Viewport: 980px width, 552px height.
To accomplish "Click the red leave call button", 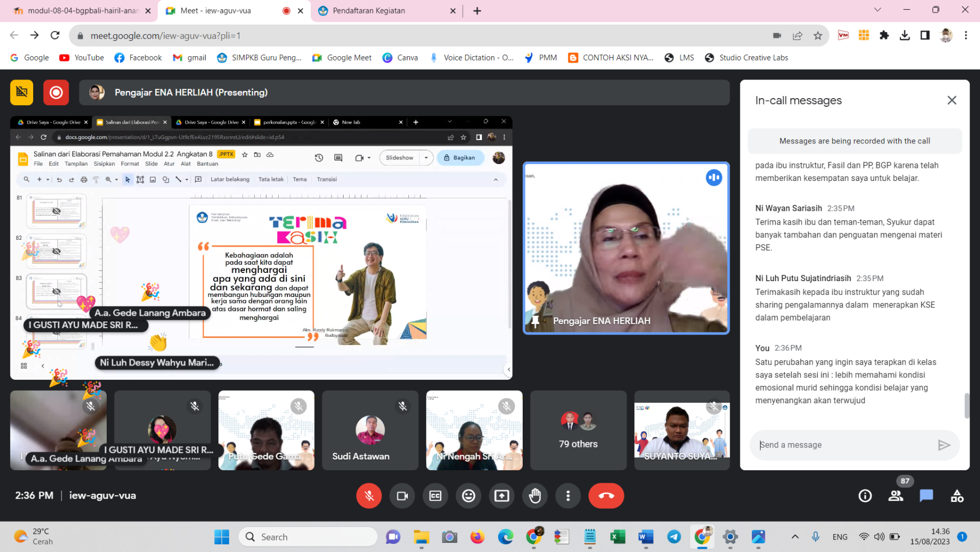I will pos(606,495).
